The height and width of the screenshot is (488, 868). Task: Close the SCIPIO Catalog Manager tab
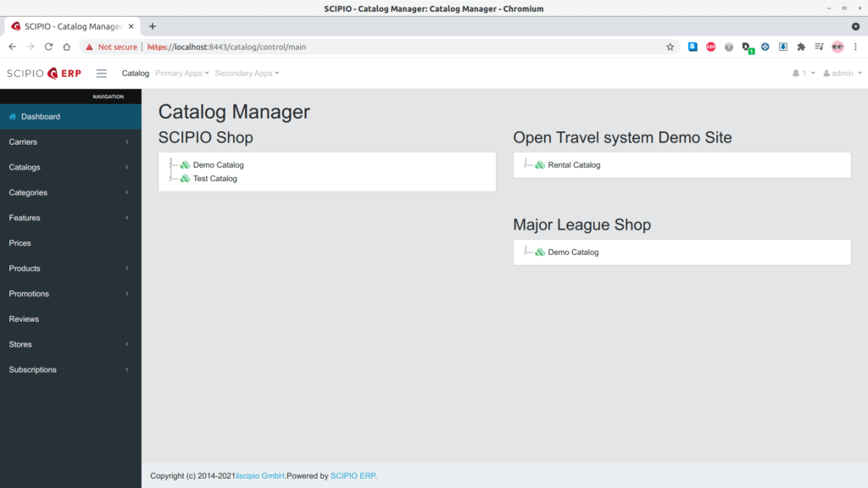click(x=131, y=26)
